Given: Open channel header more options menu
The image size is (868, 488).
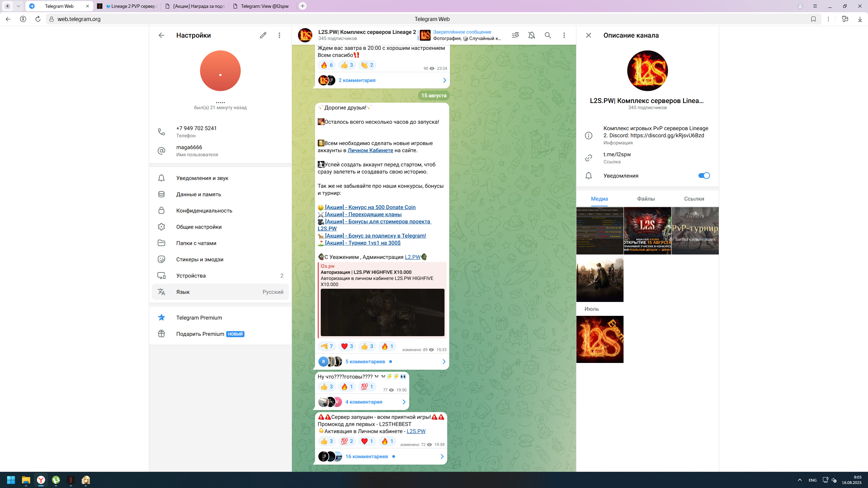Looking at the screenshot, I should 564,35.
